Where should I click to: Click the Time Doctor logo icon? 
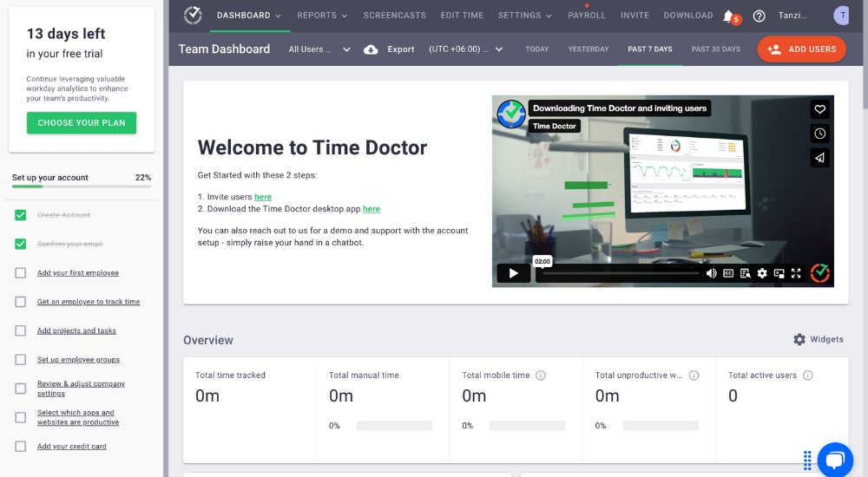coord(193,15)
